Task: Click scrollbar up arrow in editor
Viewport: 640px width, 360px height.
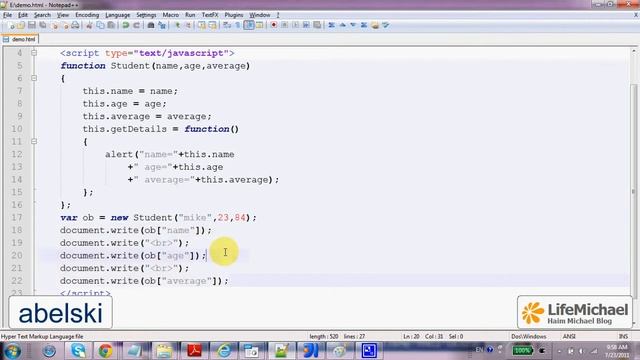Action: (633, 51)
